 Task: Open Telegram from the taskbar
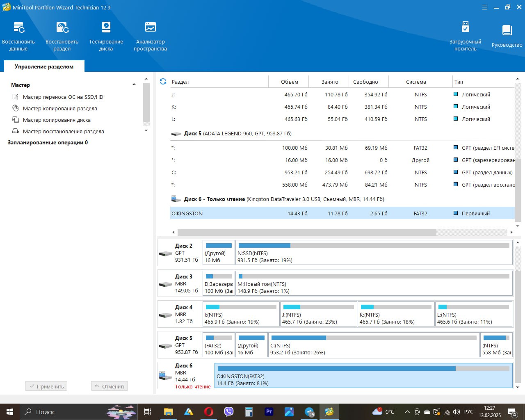click(309, 412)
